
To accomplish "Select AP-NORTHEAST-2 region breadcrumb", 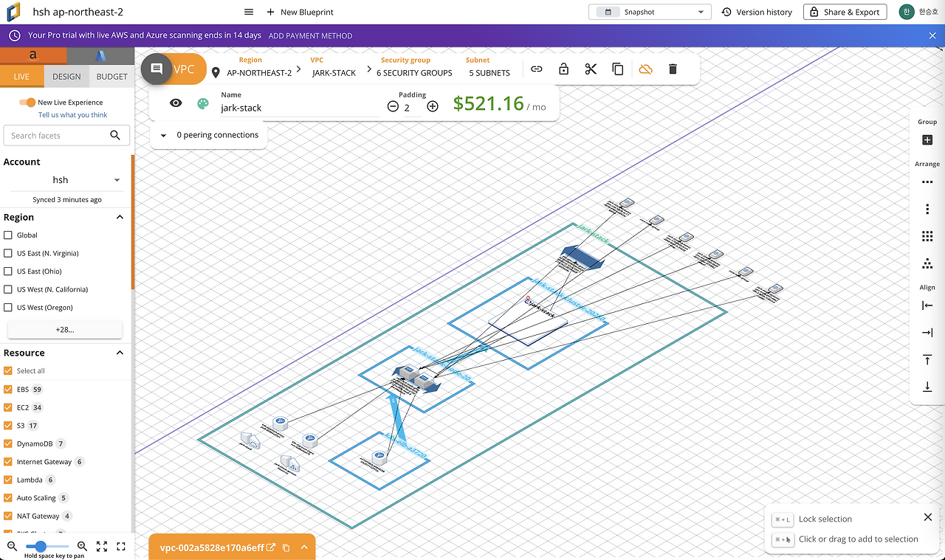I will [258, 73].
